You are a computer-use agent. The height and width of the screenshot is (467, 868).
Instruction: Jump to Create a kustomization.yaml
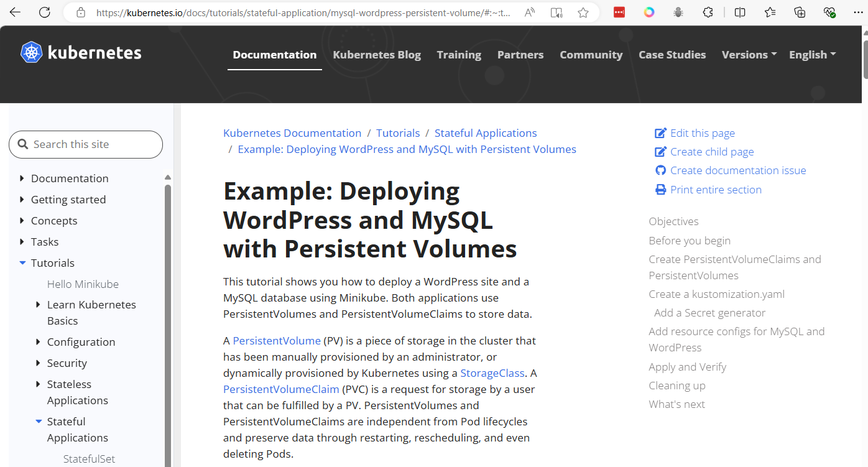pos(716,294)
